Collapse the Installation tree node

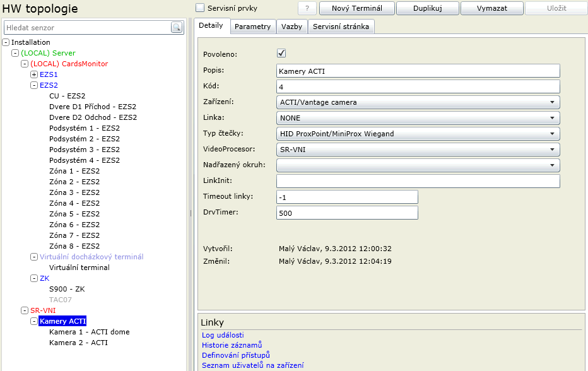(6, 42)
